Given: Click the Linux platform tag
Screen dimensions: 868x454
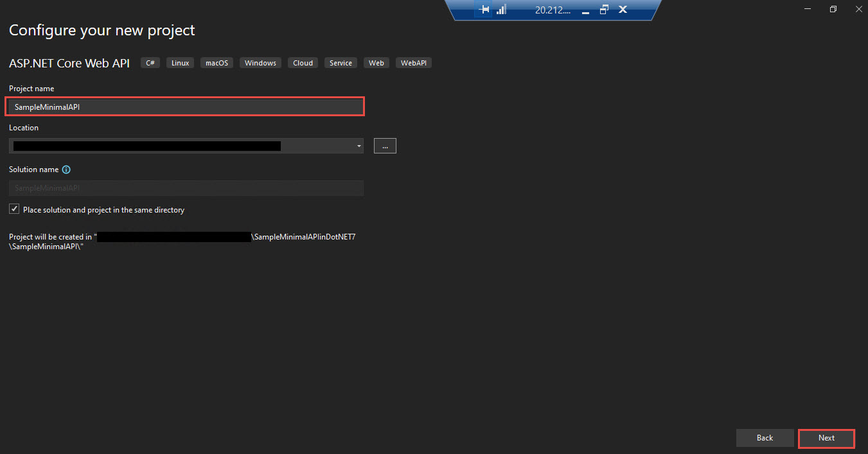Looking at the screenshot, I should 180,62.
